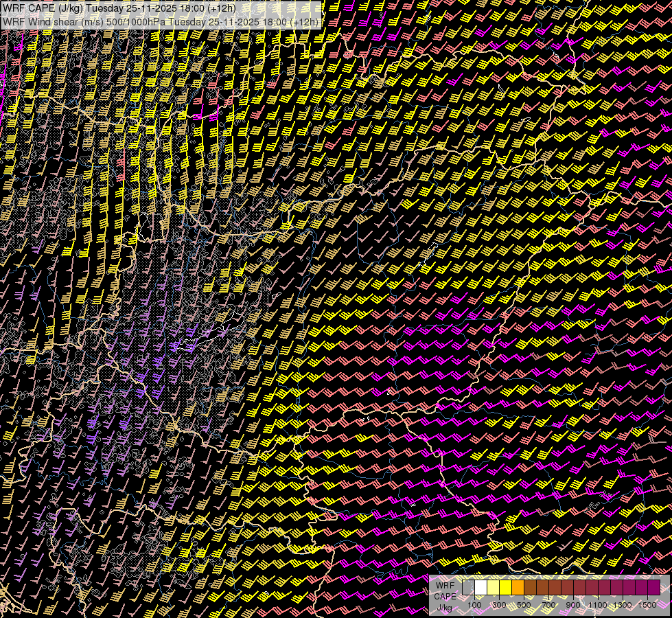The width and height of the screenshot is (672, 618).
Task: Select the orange CAPE legend swatch
Action: pyautogui.click(x=518, y=587)
